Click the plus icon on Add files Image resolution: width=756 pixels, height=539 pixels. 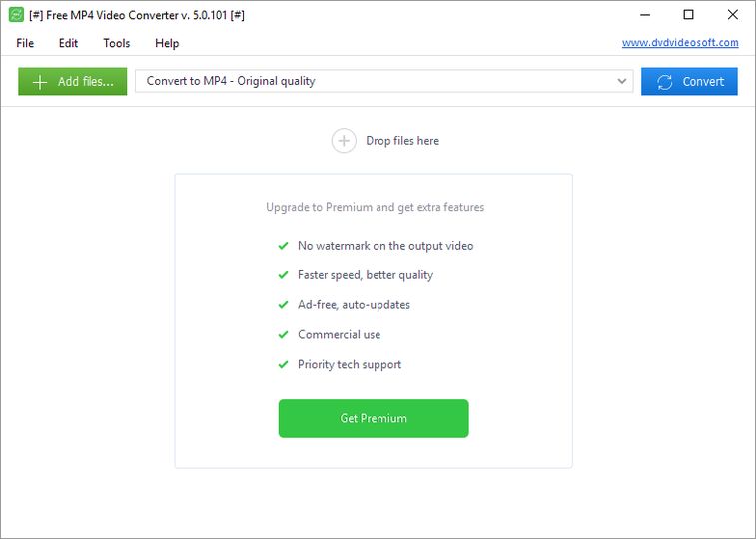tap(40, 82)
